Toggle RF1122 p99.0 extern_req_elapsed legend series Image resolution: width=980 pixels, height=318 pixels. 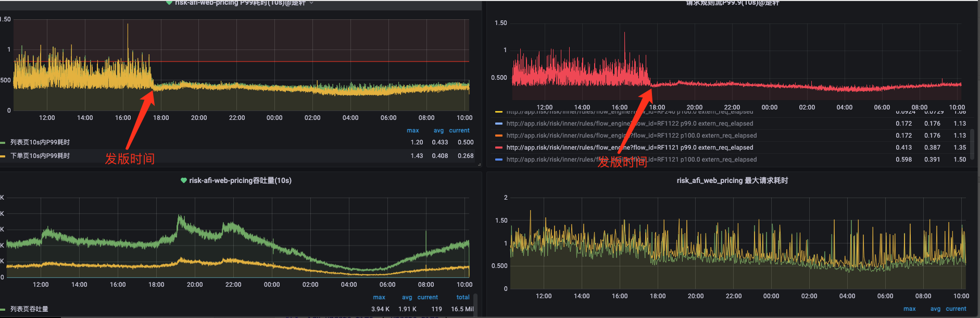point(630,124)
